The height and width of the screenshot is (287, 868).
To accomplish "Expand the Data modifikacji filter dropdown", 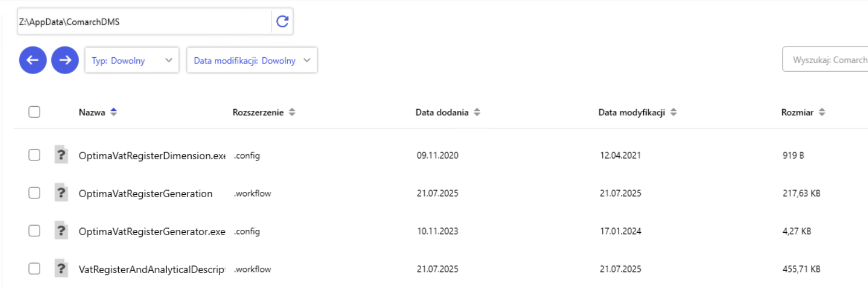I will [252, 60].
